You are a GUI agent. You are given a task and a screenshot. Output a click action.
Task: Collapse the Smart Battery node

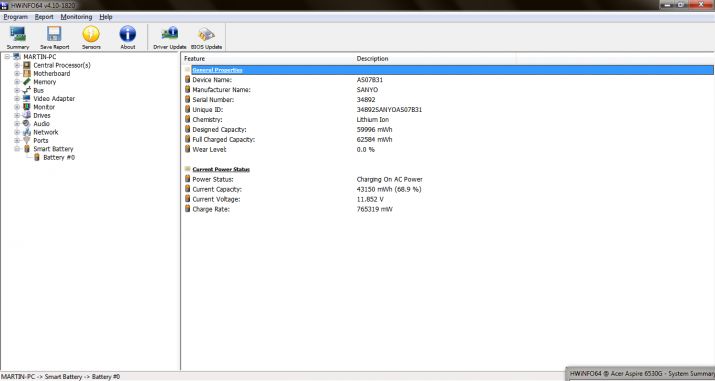point(17,149)
